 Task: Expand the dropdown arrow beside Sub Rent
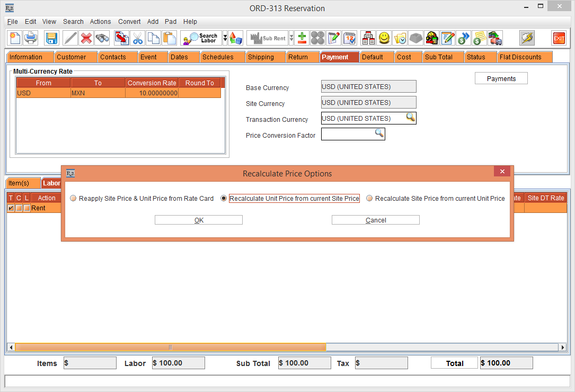(291, 38)
